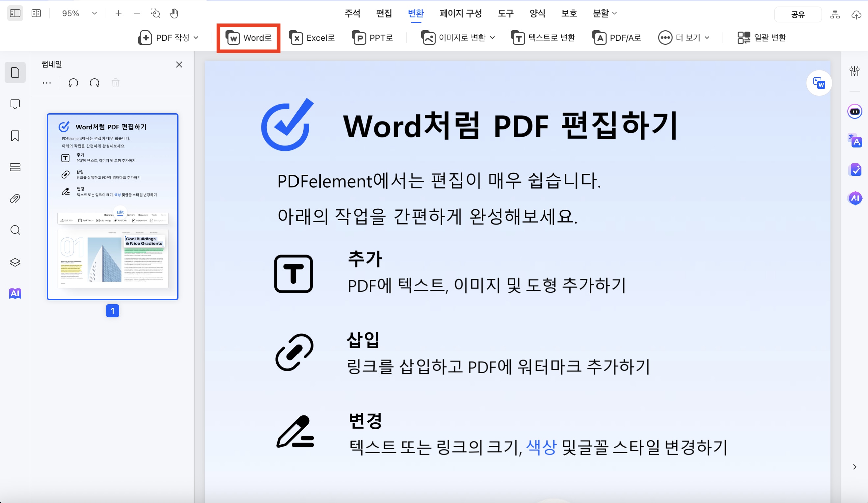
Task: Switch to two-page reading view icon
Action: pos(36,13)
